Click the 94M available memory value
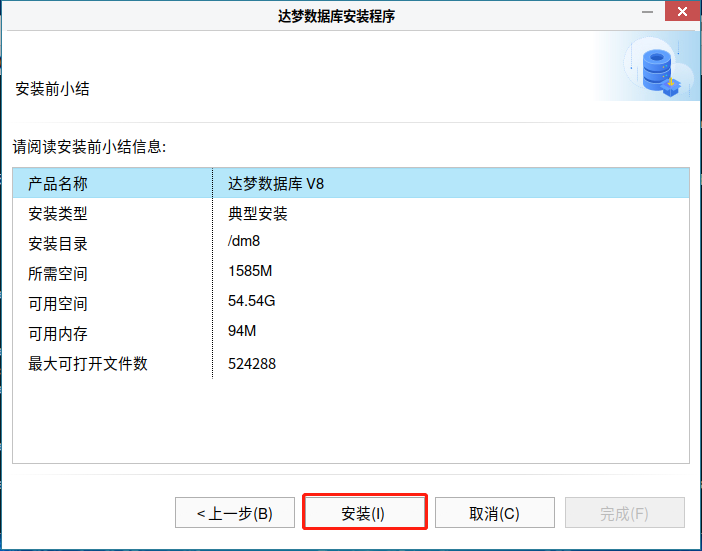This screenshot has height=551, width=702. click(242, 331)
